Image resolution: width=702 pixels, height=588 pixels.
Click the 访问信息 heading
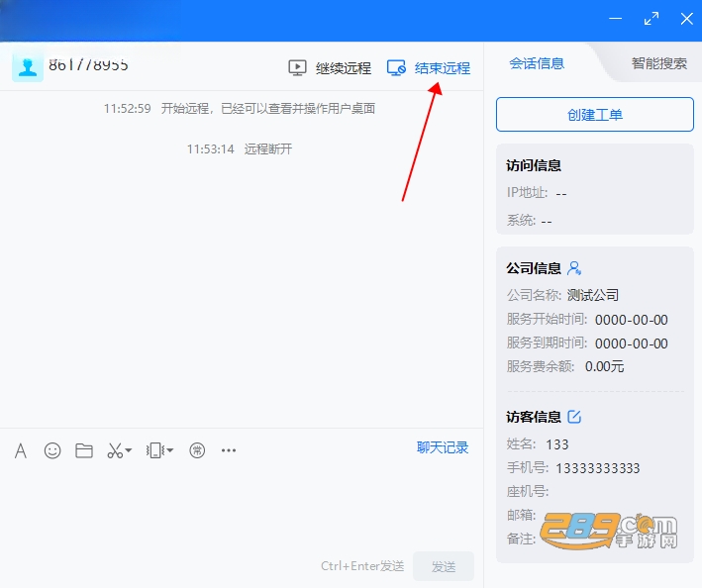534,165
